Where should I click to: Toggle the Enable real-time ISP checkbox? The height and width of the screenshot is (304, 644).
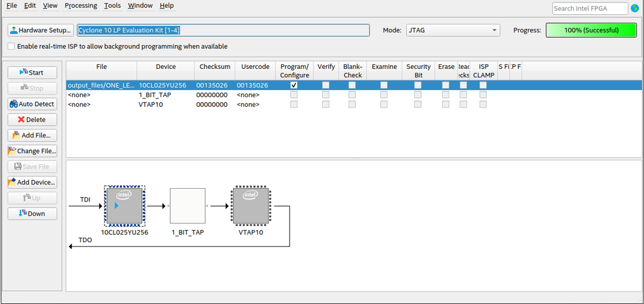[x=11, y=46]
